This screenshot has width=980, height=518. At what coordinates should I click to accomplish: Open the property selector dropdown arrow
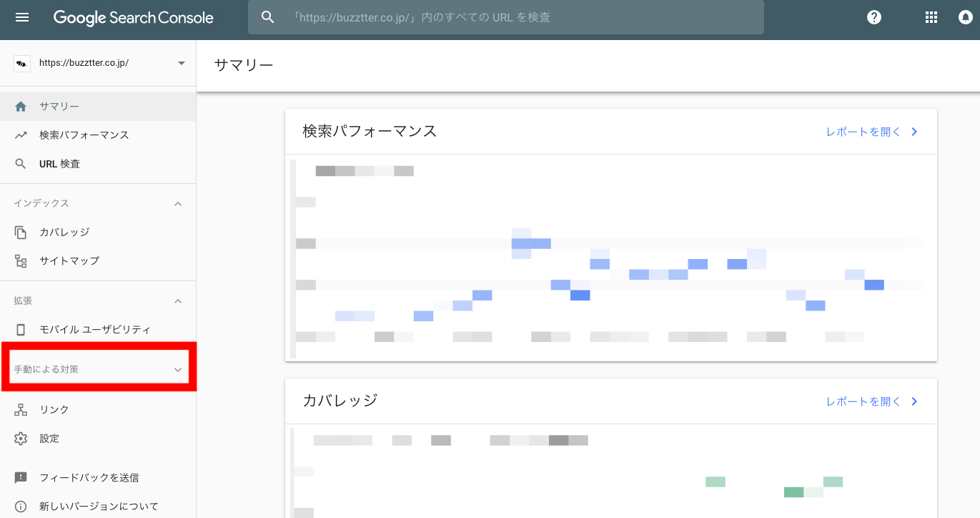181,63
